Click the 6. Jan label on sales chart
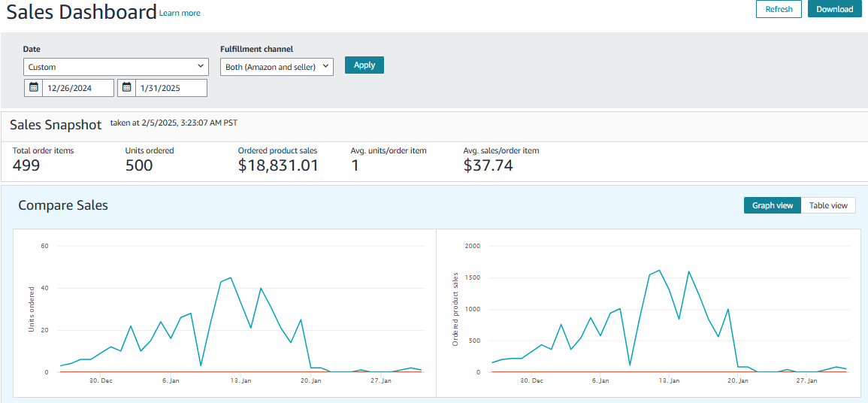This screenshot has height=403, width=868. point(600,381)
